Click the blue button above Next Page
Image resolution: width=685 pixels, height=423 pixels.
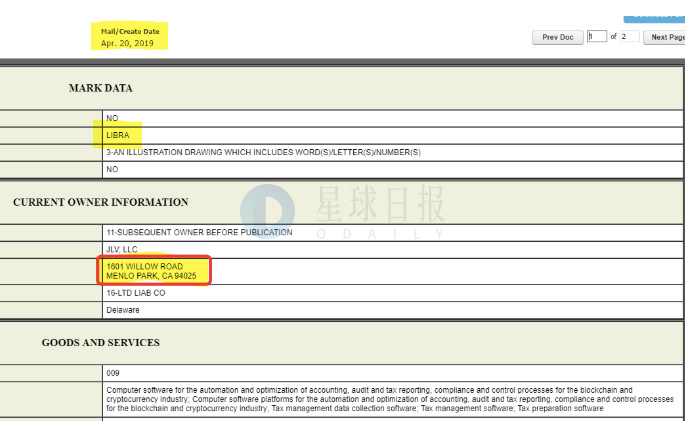[654, 19]
